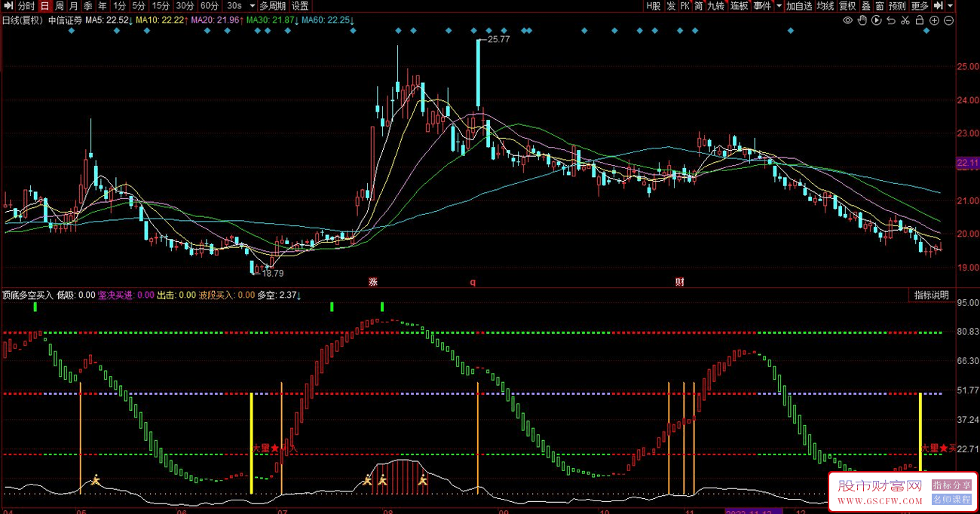Open the PK comparison button
980x514 pixels.
pos(684,6)
